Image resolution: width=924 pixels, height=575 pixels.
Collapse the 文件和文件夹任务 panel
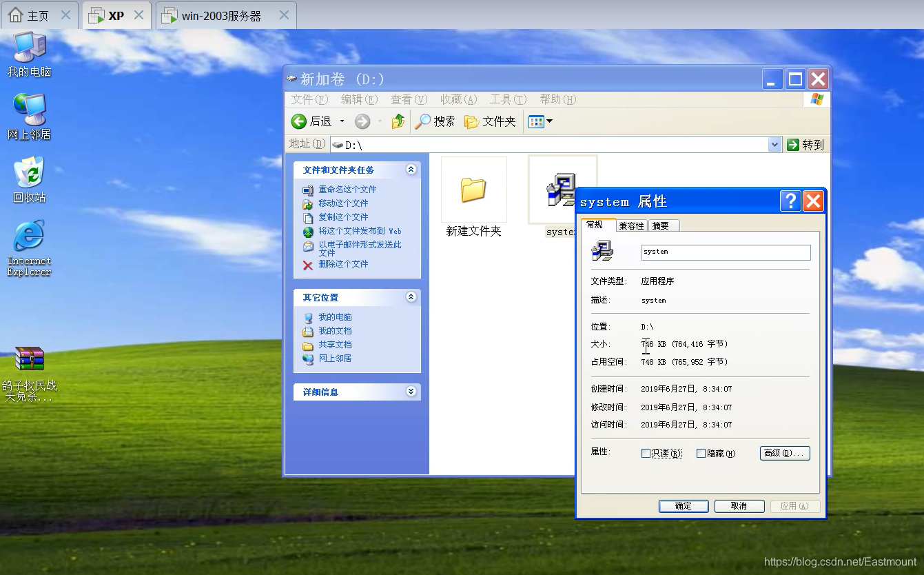[x=411, y=170]
